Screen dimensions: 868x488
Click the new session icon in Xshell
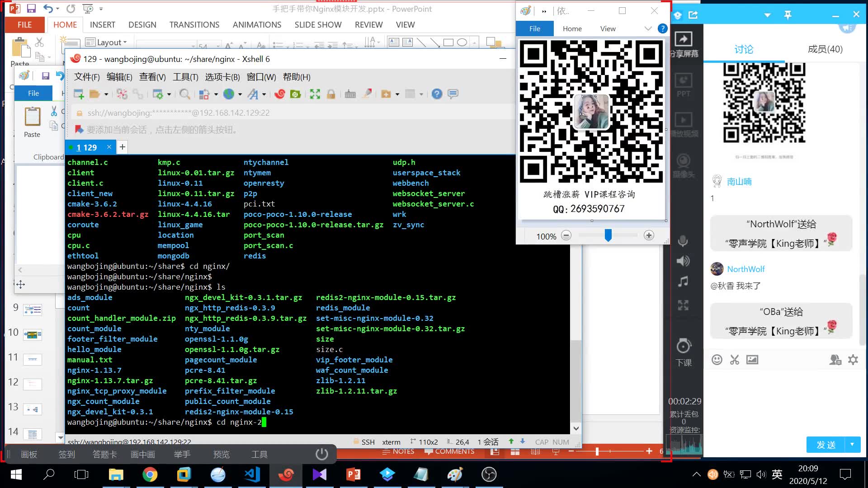(79, 94)
